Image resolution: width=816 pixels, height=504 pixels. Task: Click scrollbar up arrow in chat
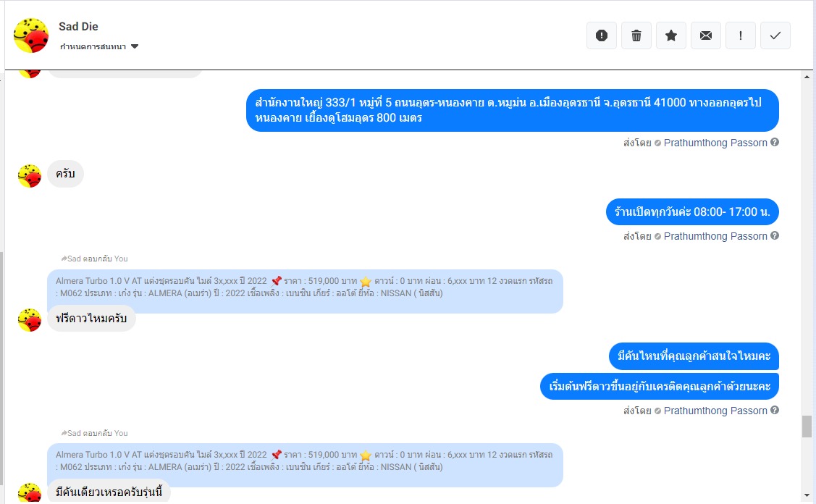click(807, 77)
